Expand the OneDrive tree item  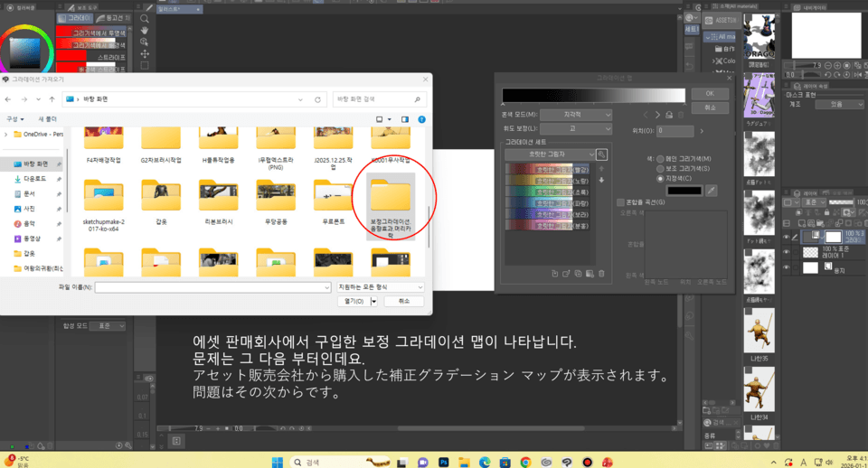(x=5, y=135)
